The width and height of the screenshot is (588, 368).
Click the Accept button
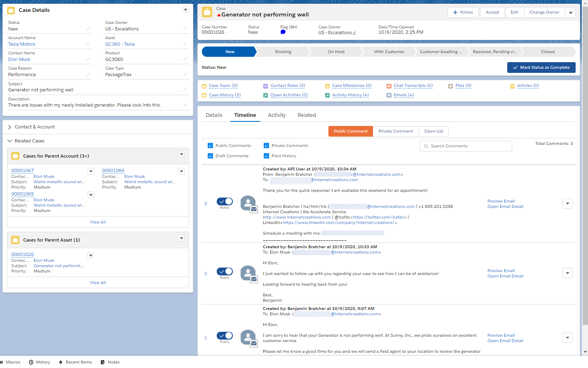point(492,13)
